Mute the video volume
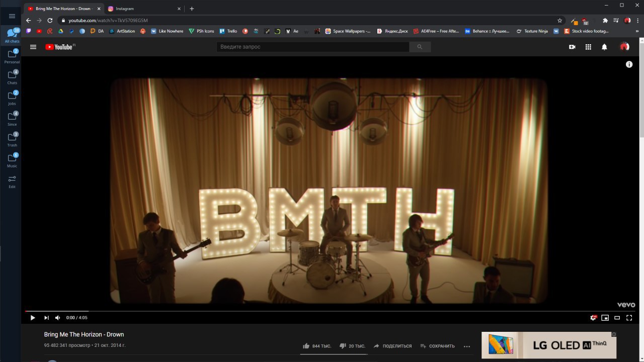Image resolution: width=644 pixels, height=362 pixels. (x=57, y=318)
